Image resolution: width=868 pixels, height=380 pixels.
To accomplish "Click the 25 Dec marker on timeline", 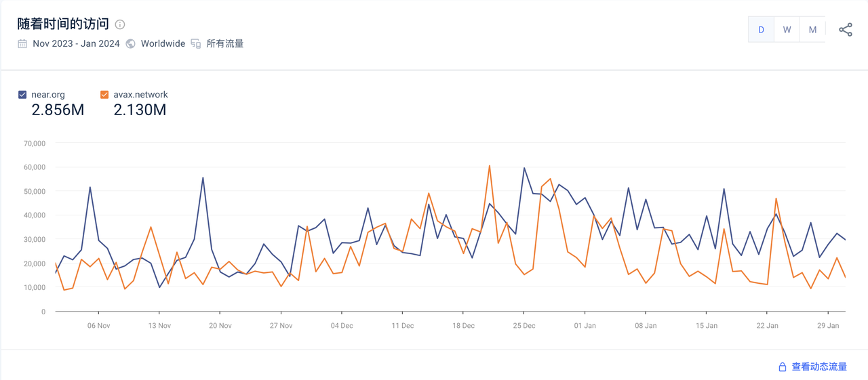I will pos(524,325).
